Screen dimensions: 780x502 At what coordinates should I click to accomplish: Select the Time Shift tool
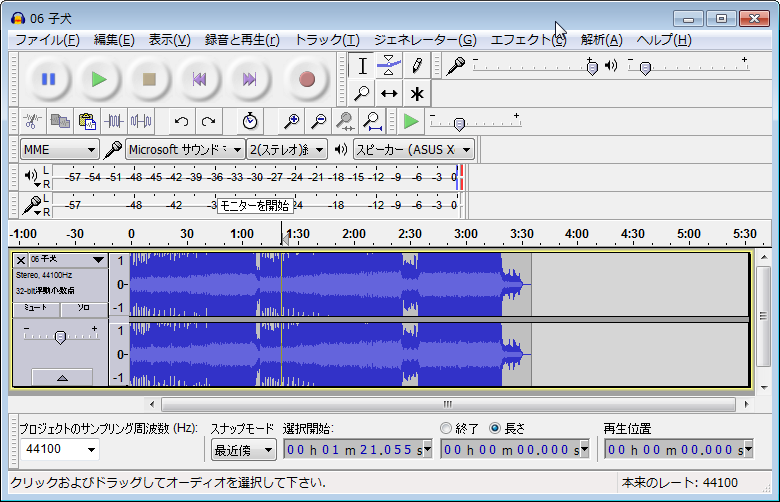pos(389,93)
